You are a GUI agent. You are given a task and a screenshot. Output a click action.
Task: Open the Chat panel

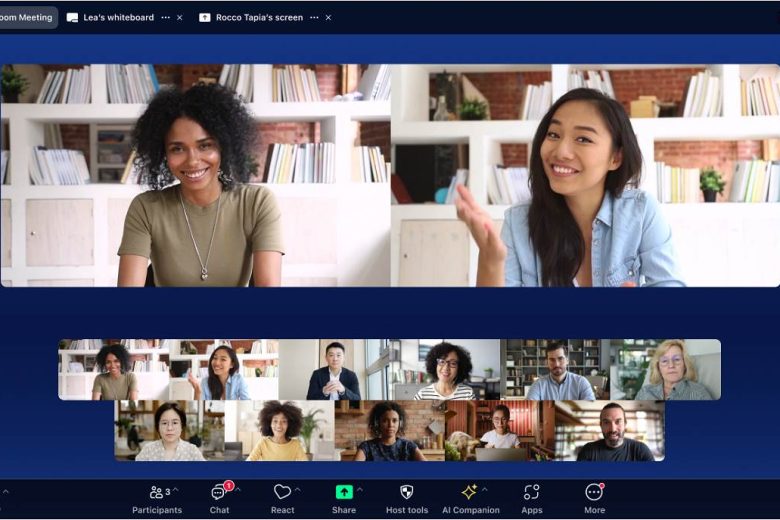point(218,493)
